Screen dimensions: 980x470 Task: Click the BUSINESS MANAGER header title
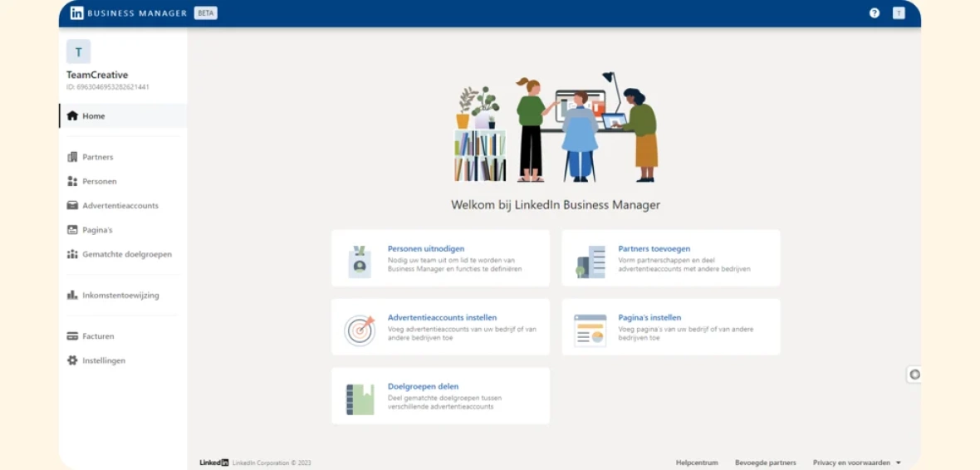coord(137,13)
